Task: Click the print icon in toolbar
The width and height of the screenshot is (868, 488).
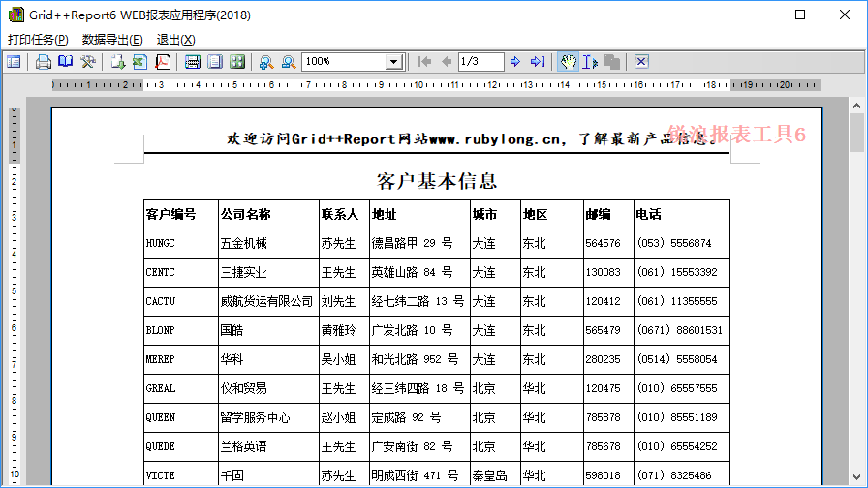Action: pos(44,62)
